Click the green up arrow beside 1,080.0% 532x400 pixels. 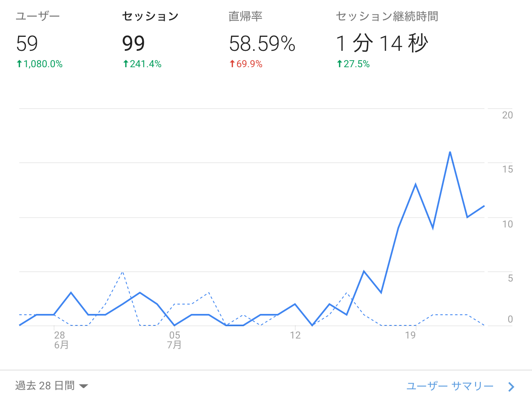(19, 64)
